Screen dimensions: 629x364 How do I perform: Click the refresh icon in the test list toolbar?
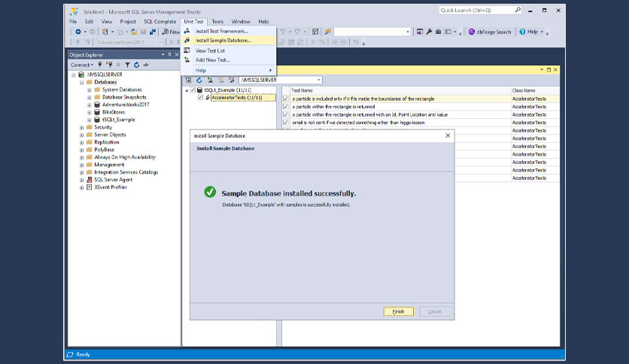point(199,80)
